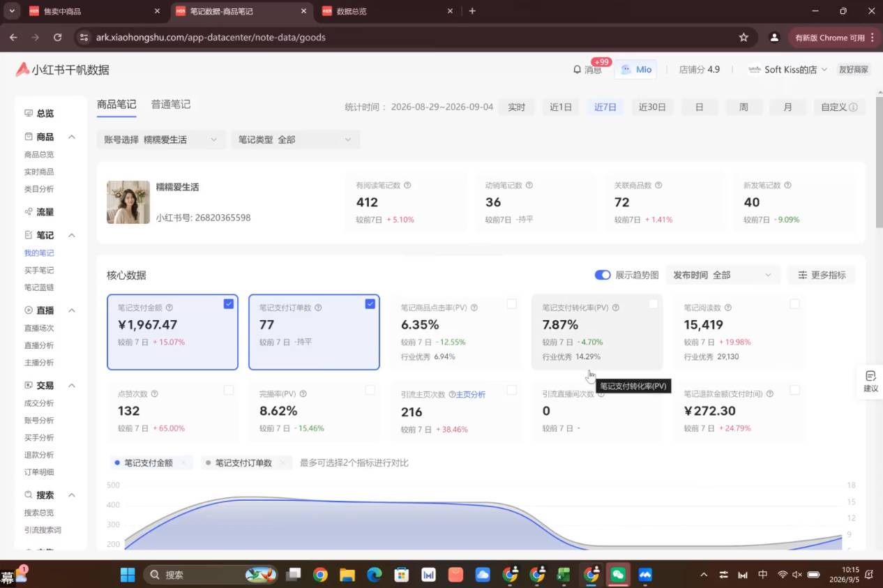Go to 买手笔记 in the sidebar

(x=39, y=271)
